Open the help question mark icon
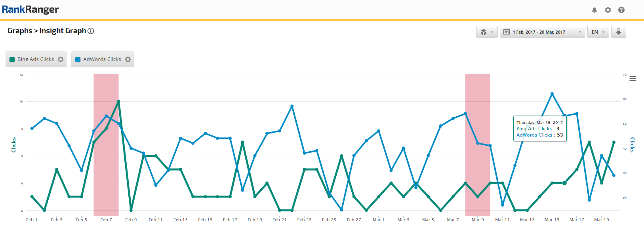644x230 pixels. point(621,10)
